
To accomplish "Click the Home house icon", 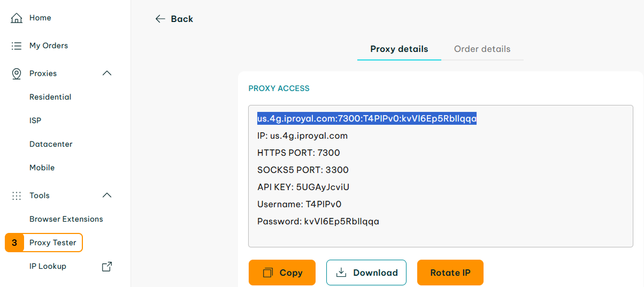I will 17,18.
